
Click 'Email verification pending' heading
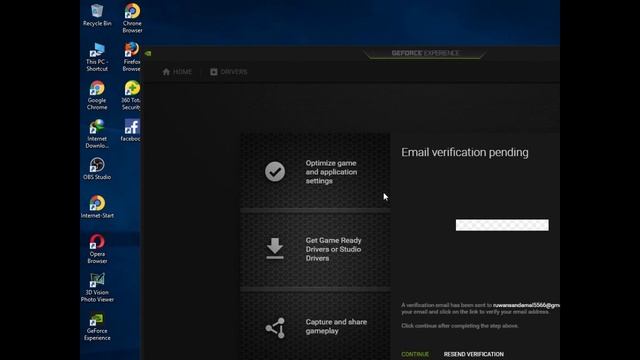point(464,152)
